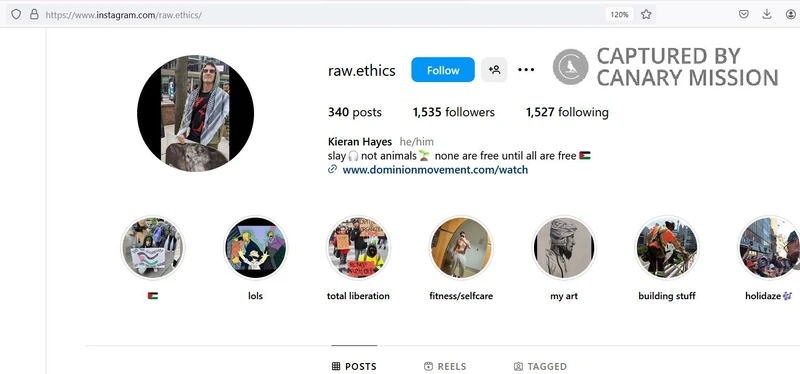800x374 pixels.
Task: Open the lols story highlight
Action: coord(256,247)
